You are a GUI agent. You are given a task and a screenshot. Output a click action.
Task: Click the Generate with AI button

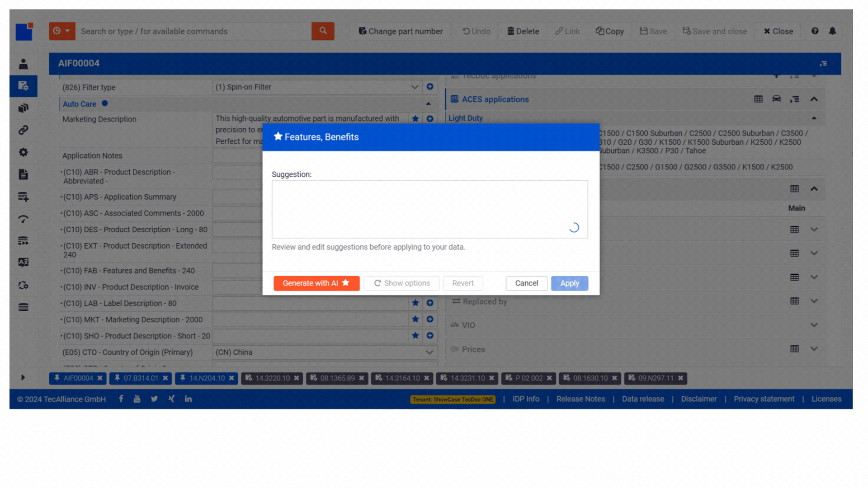[316, 283]
